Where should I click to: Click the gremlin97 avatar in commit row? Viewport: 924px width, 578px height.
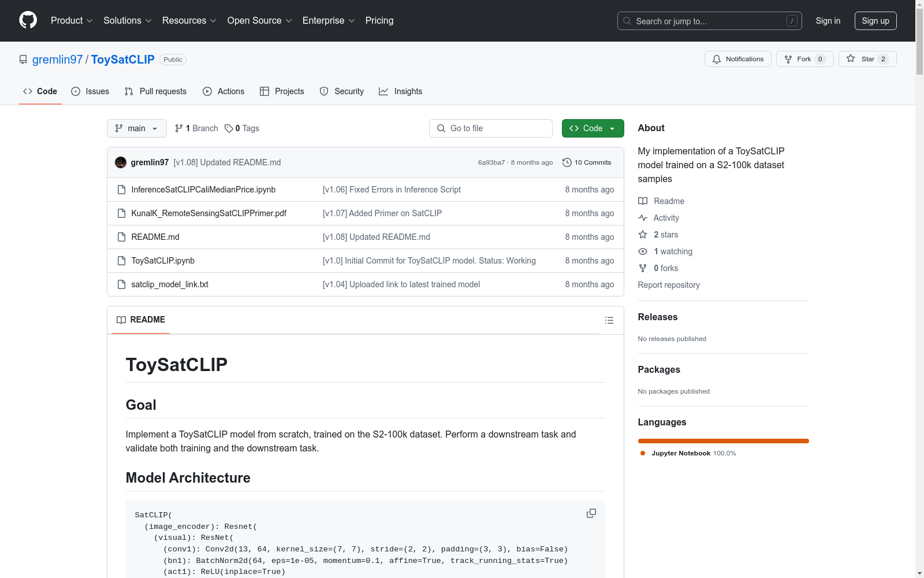(121, 162)
